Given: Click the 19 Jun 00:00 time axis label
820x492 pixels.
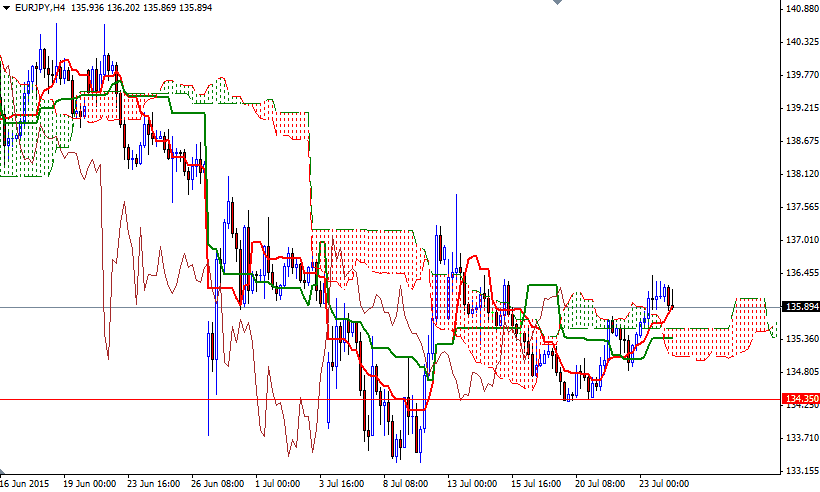Looking at the screenshot, I should point(89,483).
